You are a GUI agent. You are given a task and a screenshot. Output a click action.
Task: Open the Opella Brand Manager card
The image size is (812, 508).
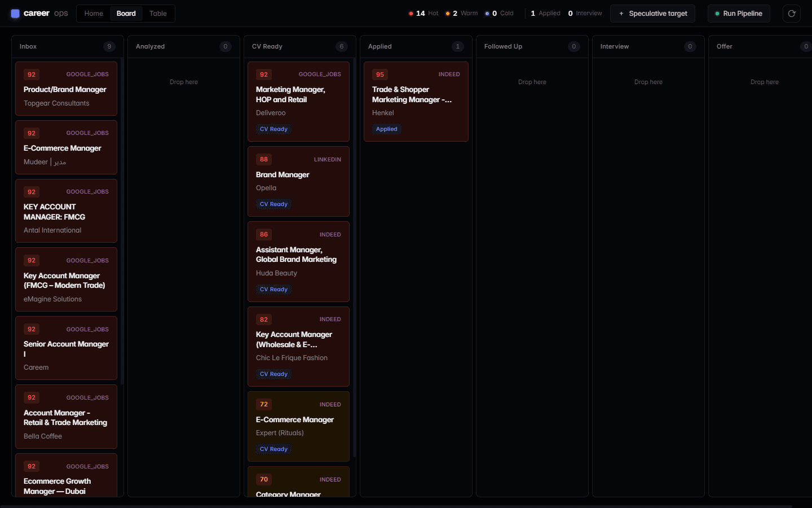[x=298, y=181]
